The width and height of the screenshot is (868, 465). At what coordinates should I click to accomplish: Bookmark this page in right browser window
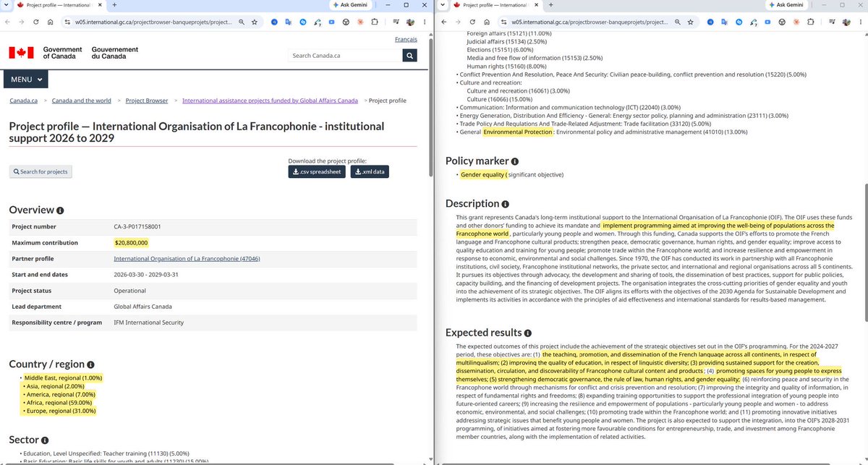tap(691, 22)
